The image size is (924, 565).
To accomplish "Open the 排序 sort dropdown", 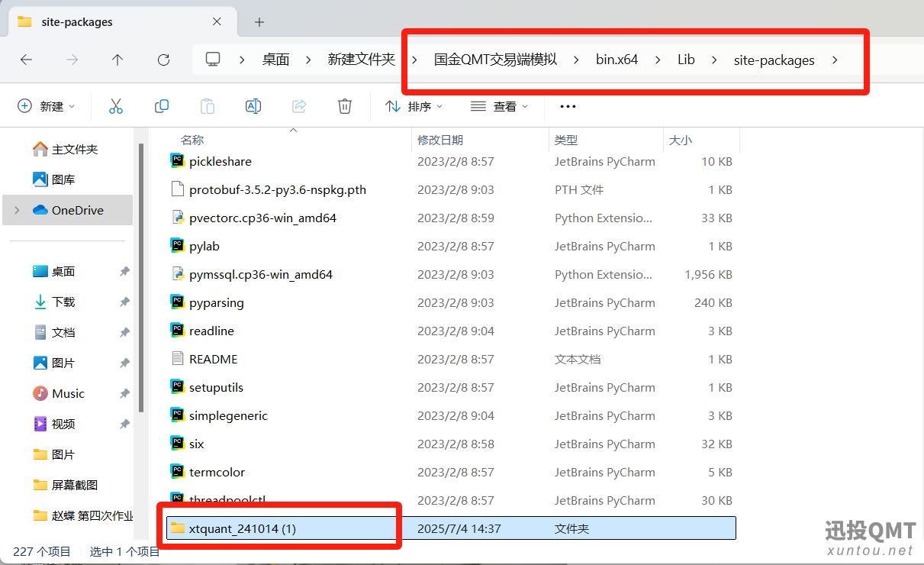I will (414, 106).
